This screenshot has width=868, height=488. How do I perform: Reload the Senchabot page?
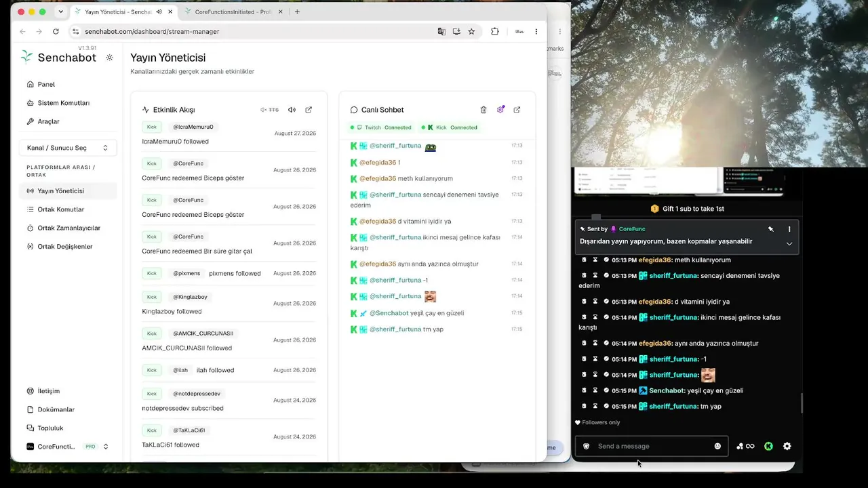pos(56,31)
